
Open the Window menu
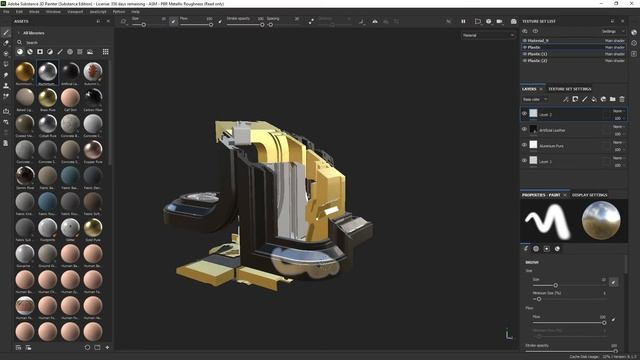[x=53, y=12]
